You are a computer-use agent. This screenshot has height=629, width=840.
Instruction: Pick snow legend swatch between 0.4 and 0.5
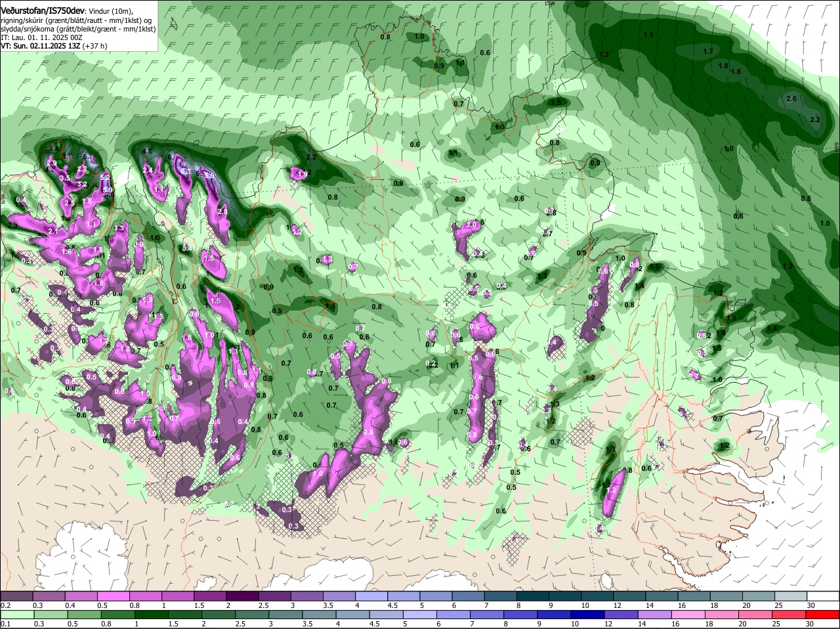pyautogui.click(x=81, y=596)
